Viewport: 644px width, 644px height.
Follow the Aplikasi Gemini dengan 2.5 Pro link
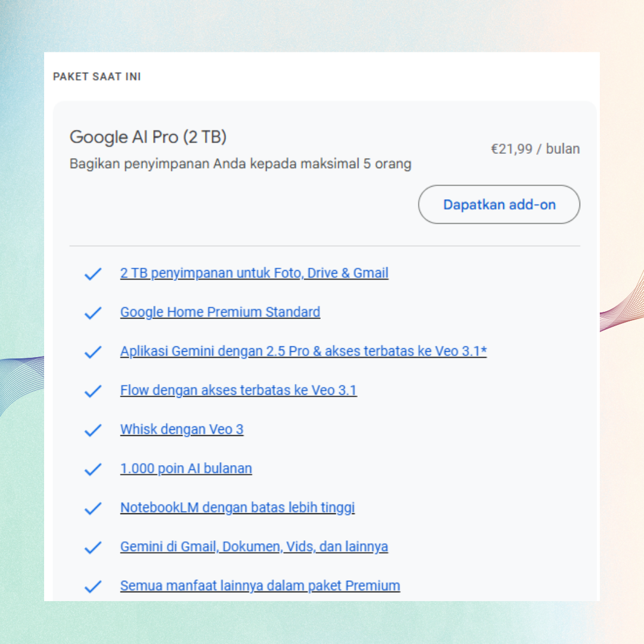coord(303,351)
